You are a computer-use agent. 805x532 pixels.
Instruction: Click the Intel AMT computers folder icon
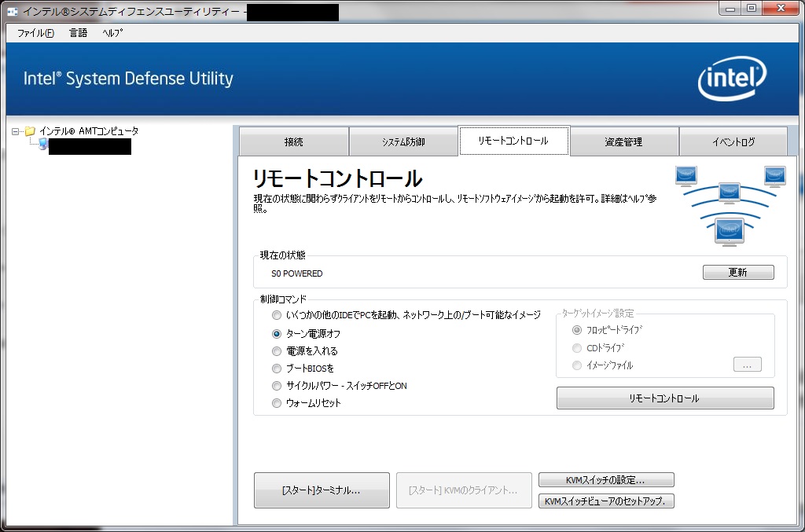pyautogui.click(x=30, y=131)
